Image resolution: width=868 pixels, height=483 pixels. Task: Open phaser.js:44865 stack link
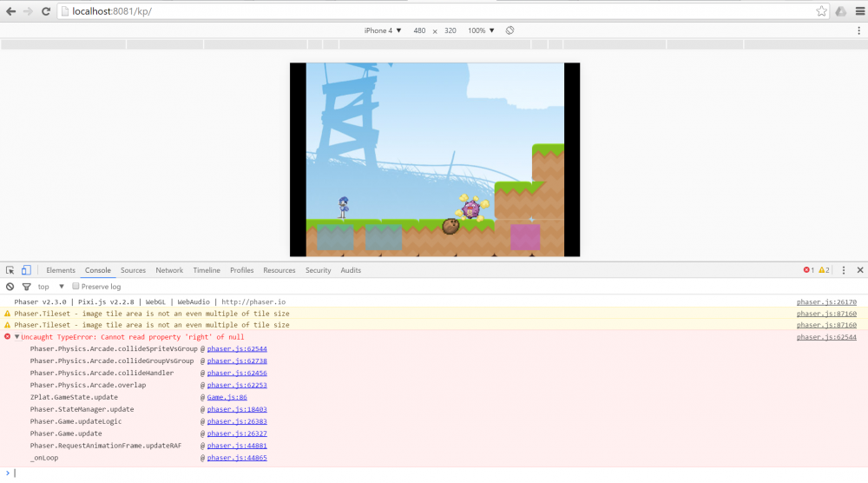[237, 458]
